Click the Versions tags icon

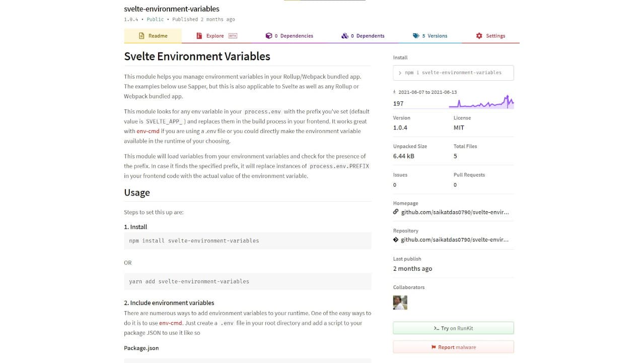415,36
